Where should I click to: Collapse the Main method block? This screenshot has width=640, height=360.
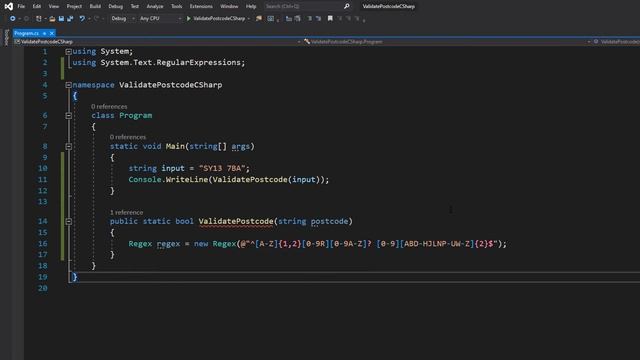point(69,146)
